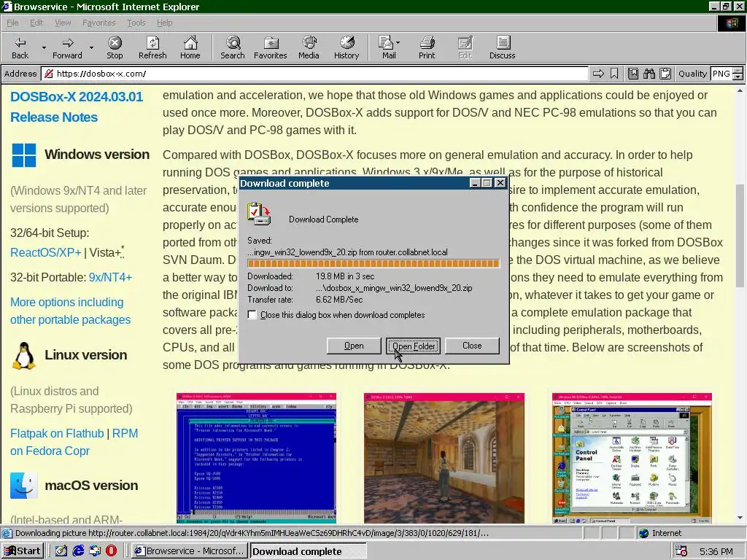Click the macOS Finder face icon
747x560 pixels.
[x=24, y=486]
